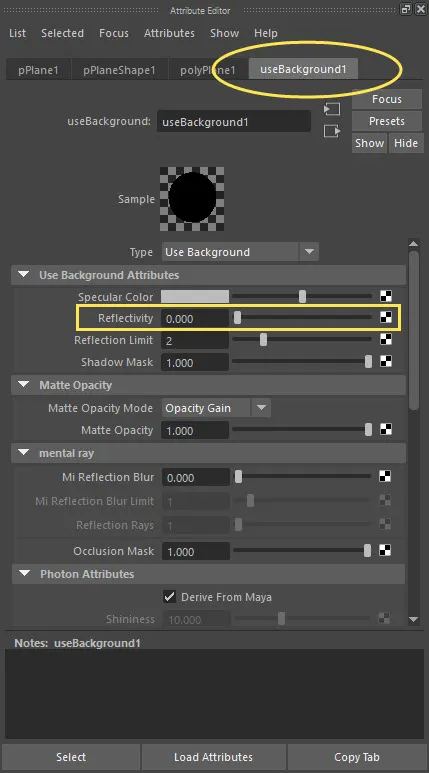This screenshot has height=773, width=429.
Task: Click the Mi Reflection Blur map checker icon
Action: (385, 476)
